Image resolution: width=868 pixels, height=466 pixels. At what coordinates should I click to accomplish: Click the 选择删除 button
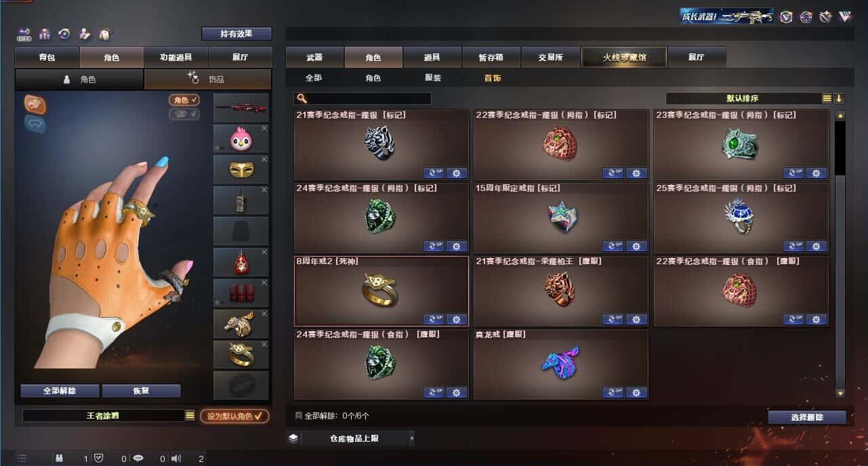(x=807, y=417)
